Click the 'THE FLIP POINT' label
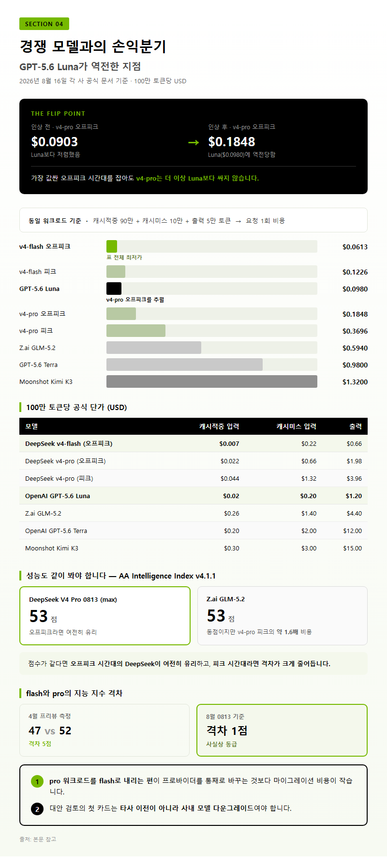The height and width of the screenshot is (868, 387). point(58,113)
